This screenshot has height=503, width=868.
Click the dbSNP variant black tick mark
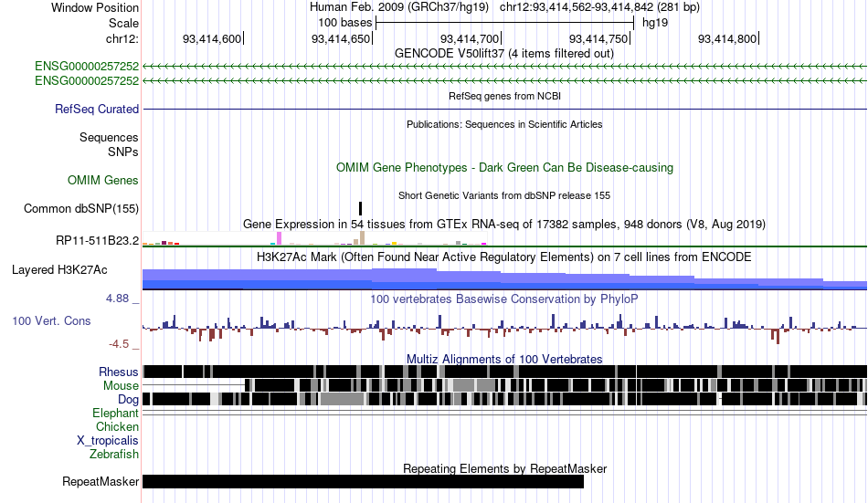tap(360, 209)
